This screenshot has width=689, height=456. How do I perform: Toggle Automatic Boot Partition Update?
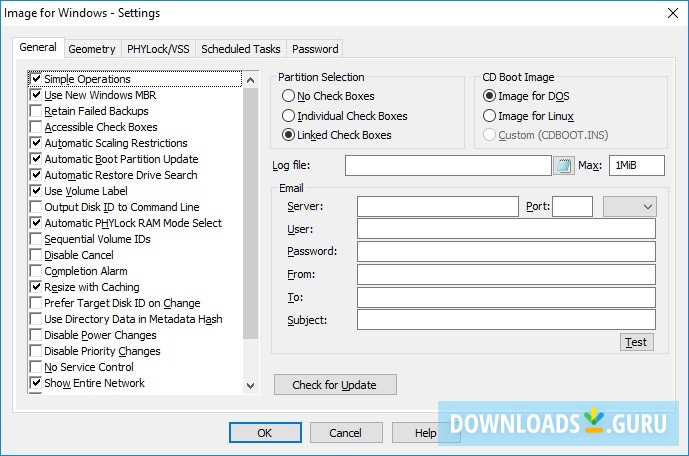(36, 159)
